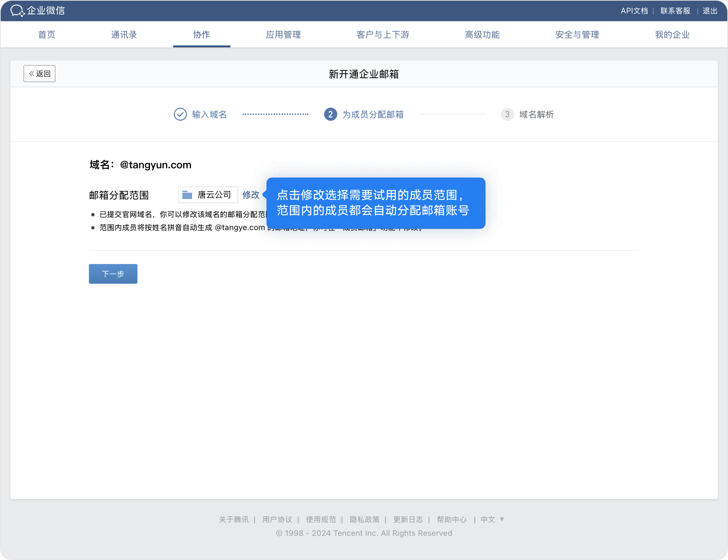
Task: Switch to the 通讯录 tab
Action: [x=124, y=35]
